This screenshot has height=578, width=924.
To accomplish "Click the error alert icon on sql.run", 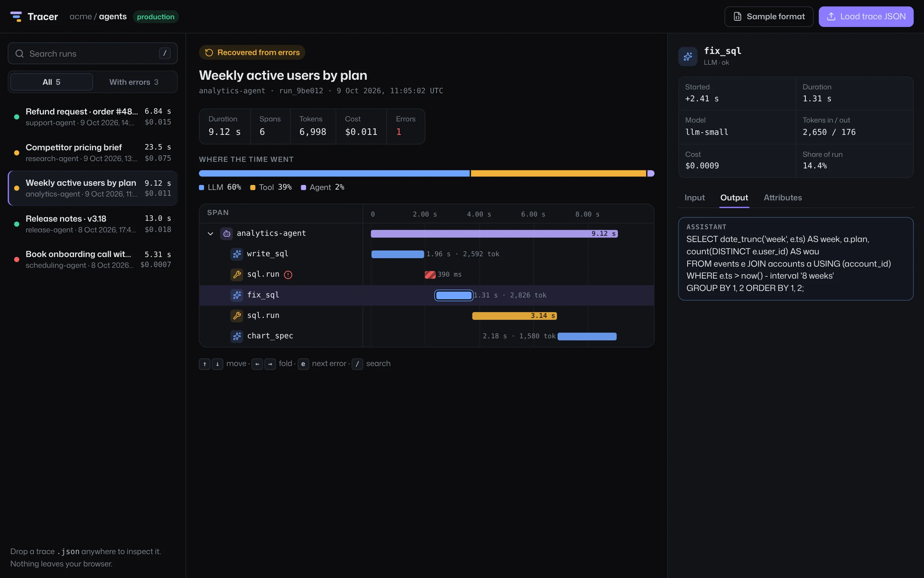I will click(288, 275).
